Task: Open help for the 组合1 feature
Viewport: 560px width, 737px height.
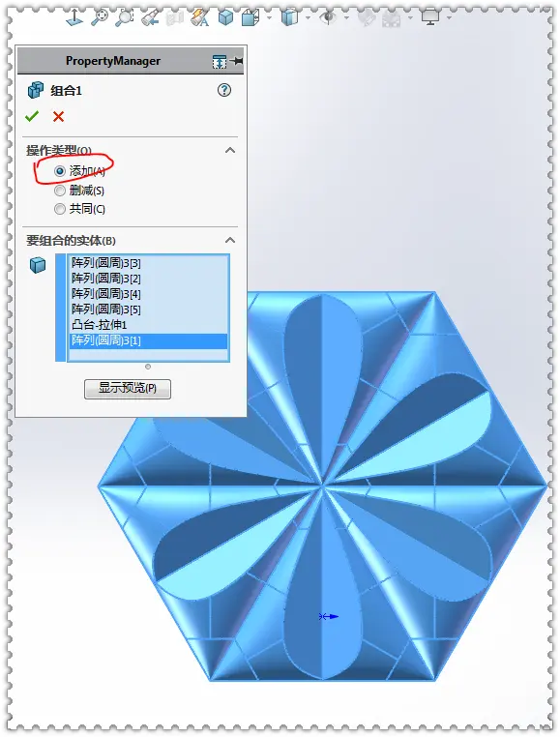Action: [224, 90]
